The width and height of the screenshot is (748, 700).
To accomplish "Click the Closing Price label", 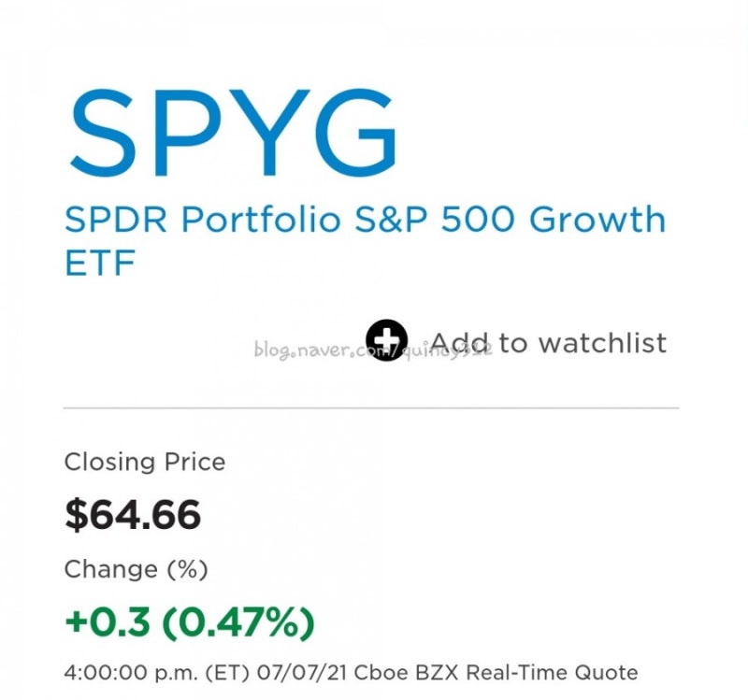I will (x=144, y=463).
